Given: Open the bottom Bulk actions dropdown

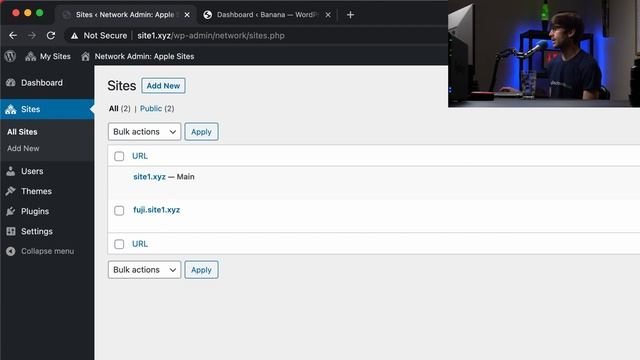Looking at the screenshot, I should (144, 270).
